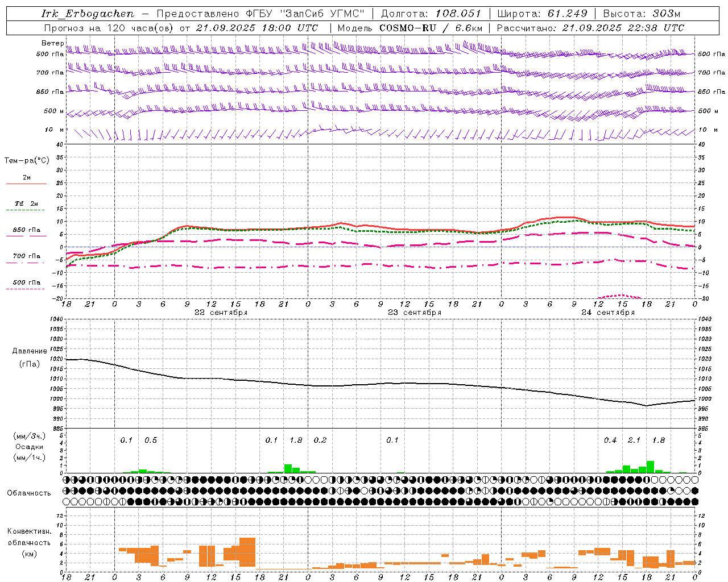Click the Долгота: 108.051 value
This screenshot has width=728, height=582.
[x=431, y=14]
